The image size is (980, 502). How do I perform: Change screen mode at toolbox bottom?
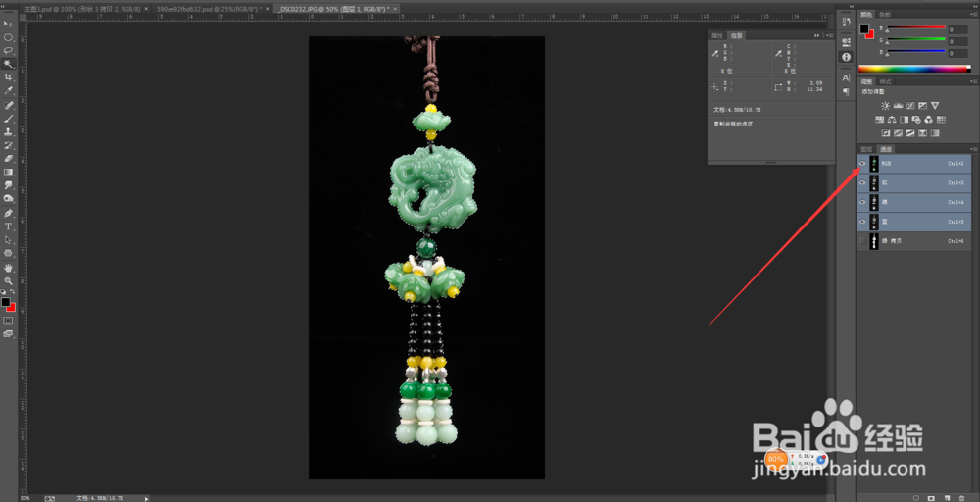8,334
